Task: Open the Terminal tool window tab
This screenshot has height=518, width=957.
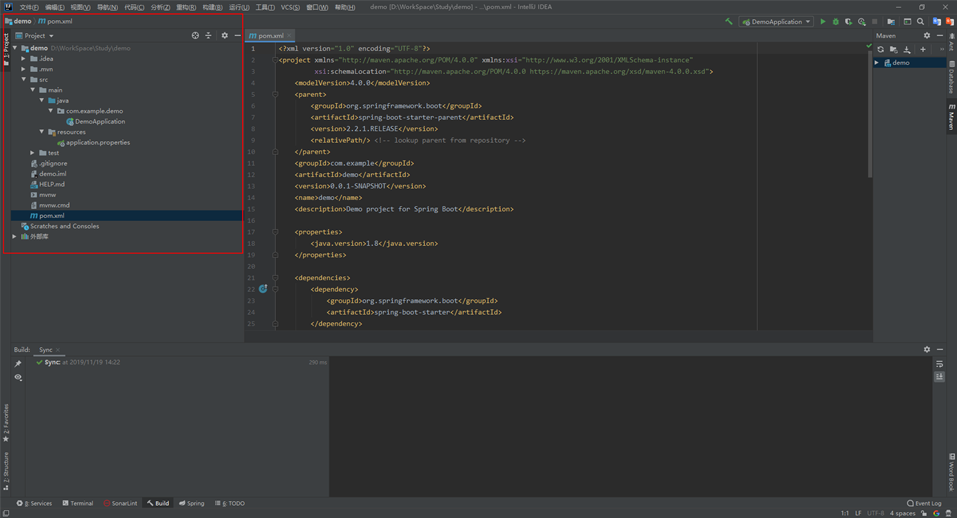Action: 78,504
